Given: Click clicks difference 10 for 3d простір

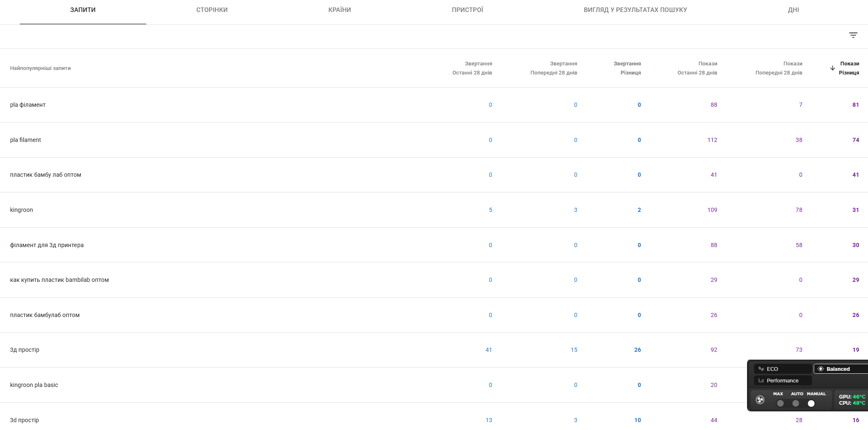Looking at the screenshot, I should click(x=638, y=420).
